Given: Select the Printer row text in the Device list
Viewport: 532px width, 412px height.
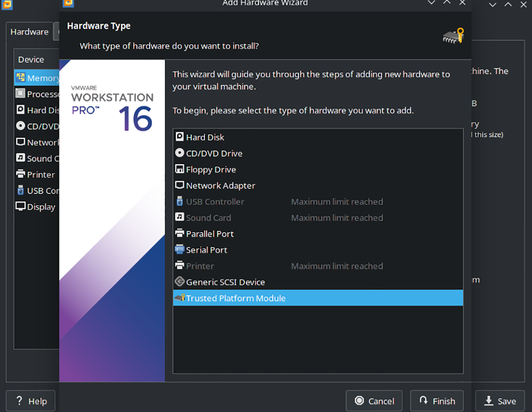Looking at the screenshot, I should click(x=41, y=175).
